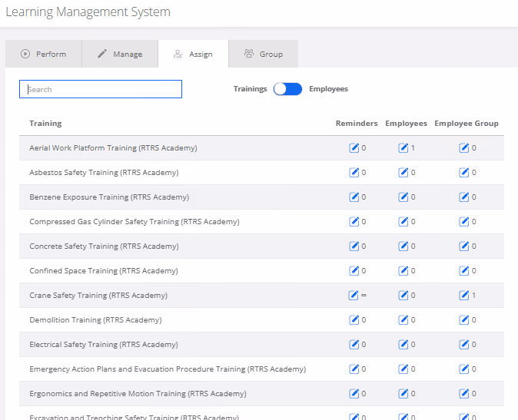Viewport: 518px width, 420px height.
Task: Edit employee group for Aerial Work Platform Training
Action: (x=464, y=148)
